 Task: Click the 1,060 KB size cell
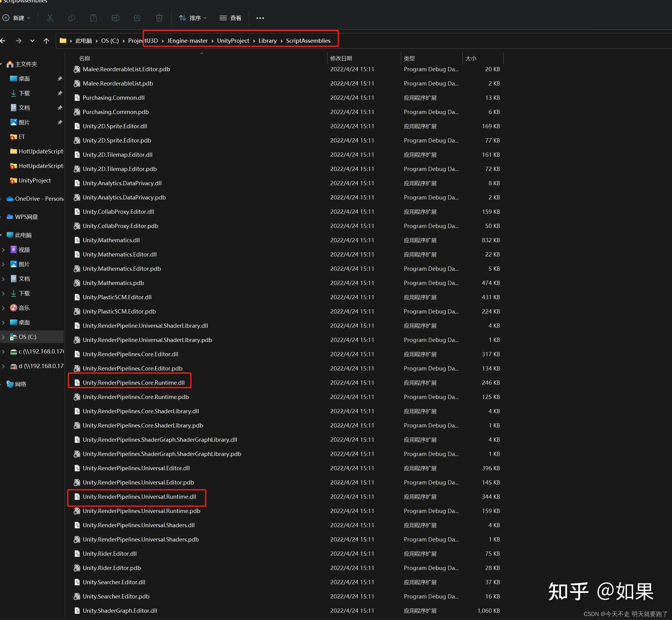[x=489, y=611]
